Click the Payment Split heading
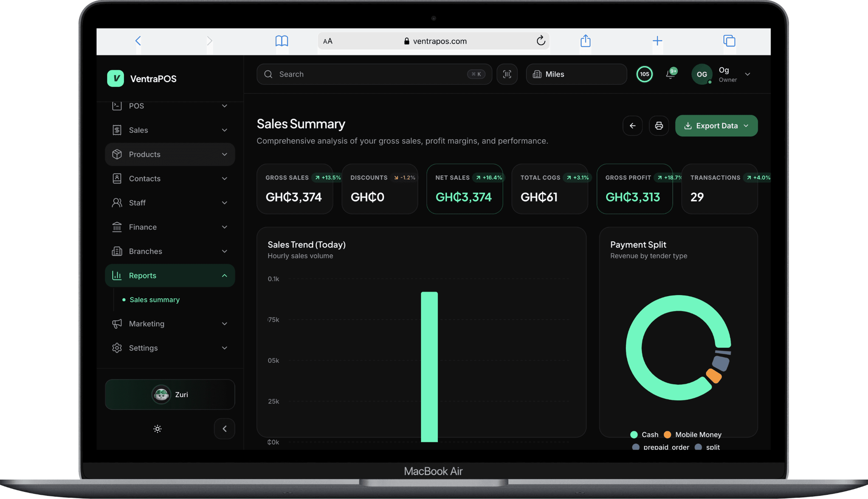The image size is (868, 499). [638, 244]
